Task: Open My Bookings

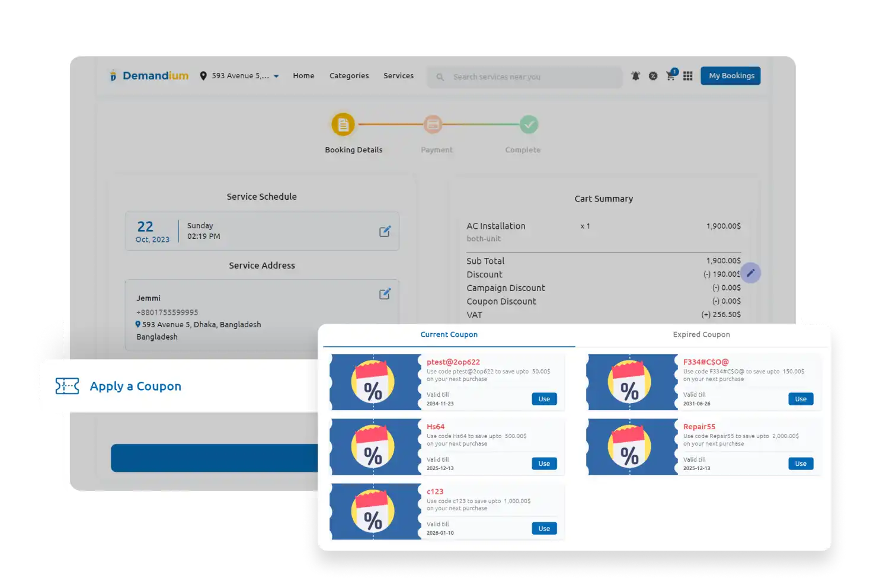Action: coord(731,76)
